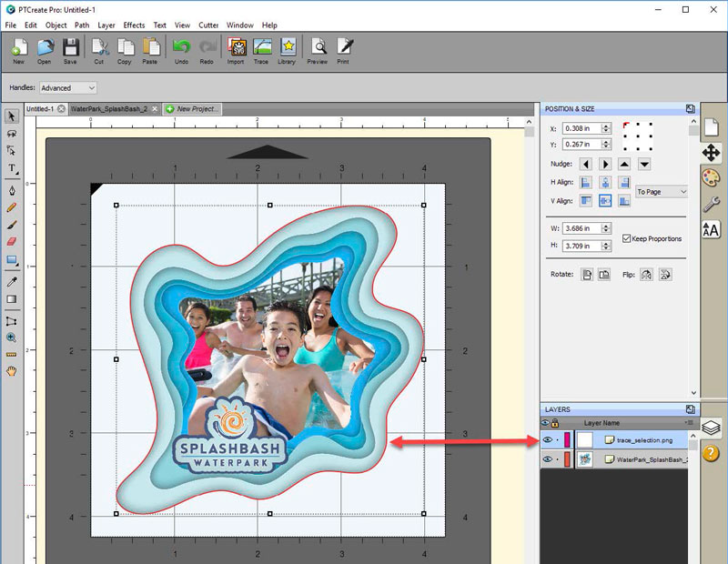Screen dimensions: 728x564
Task: Import an image with the Import icon
Action: click(236, 51)
